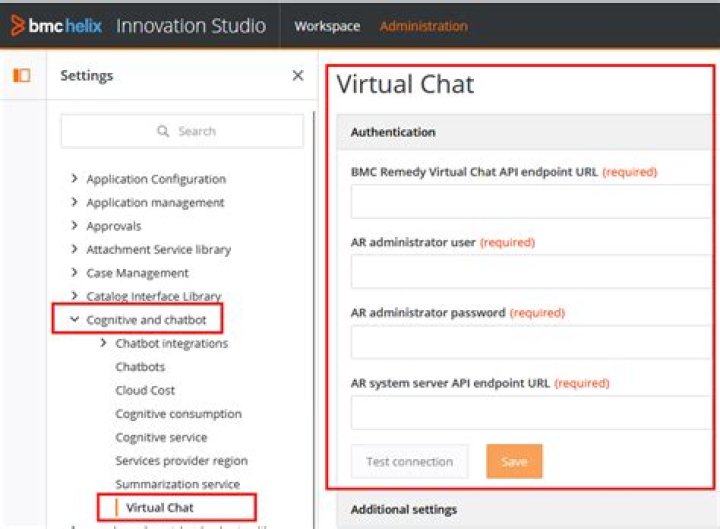The image size is (720, 529).
Task: Click the search magnifier icon
Action: [x=163, y=131]
